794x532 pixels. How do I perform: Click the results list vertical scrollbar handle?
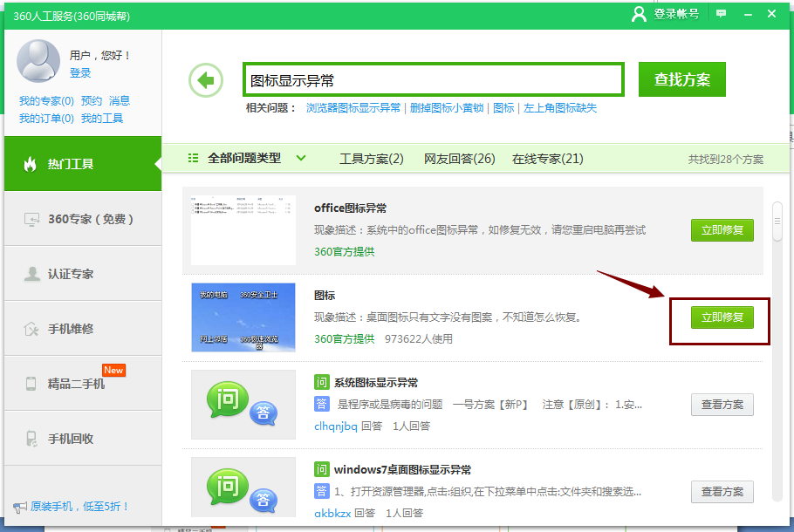coord(777,222)
